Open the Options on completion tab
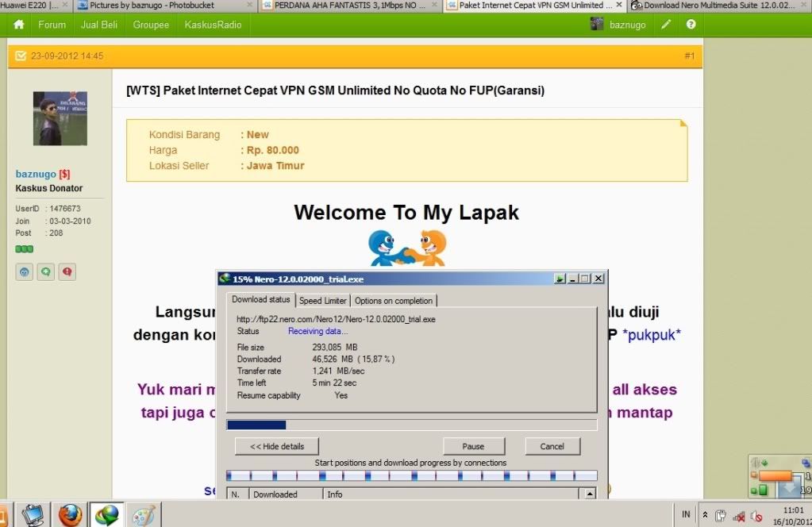The width and height of the screenshot is (812, 527). click(x=394, y=301)
